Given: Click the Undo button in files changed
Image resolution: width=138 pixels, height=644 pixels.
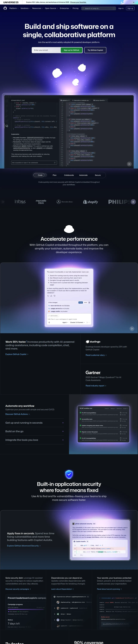Looking at the screenshot, I should pos(85,302).
